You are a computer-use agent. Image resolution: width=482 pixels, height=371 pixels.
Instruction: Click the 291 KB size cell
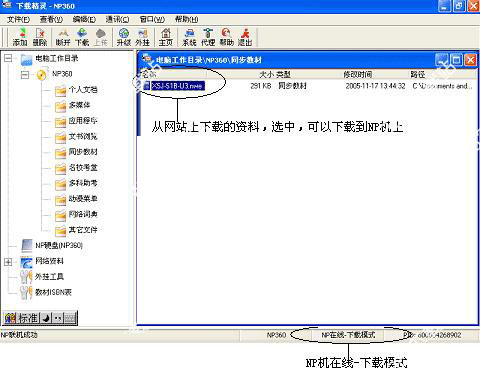point(261,86)
